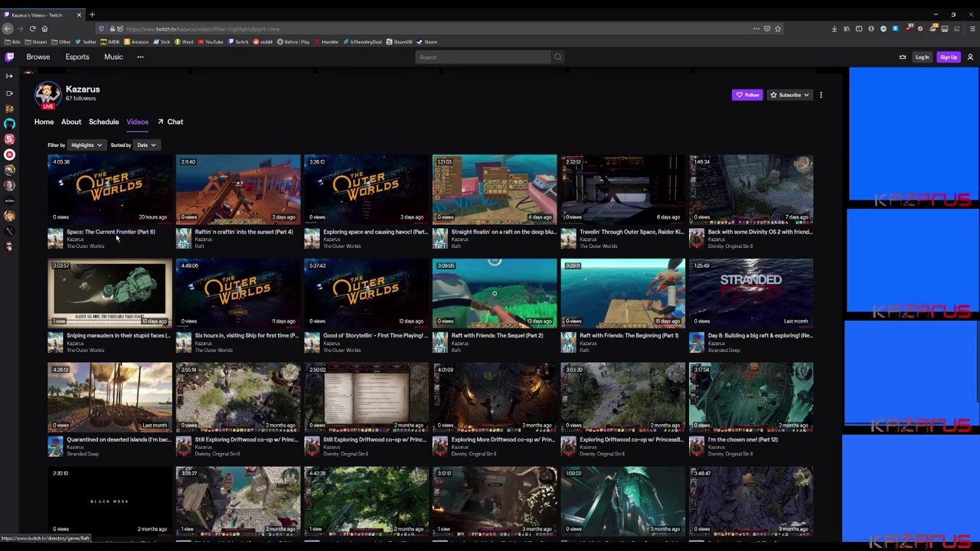The width and height of the screenshot is (980, 551).
Task: Click the purple Follow button
Action: point(747,95)
